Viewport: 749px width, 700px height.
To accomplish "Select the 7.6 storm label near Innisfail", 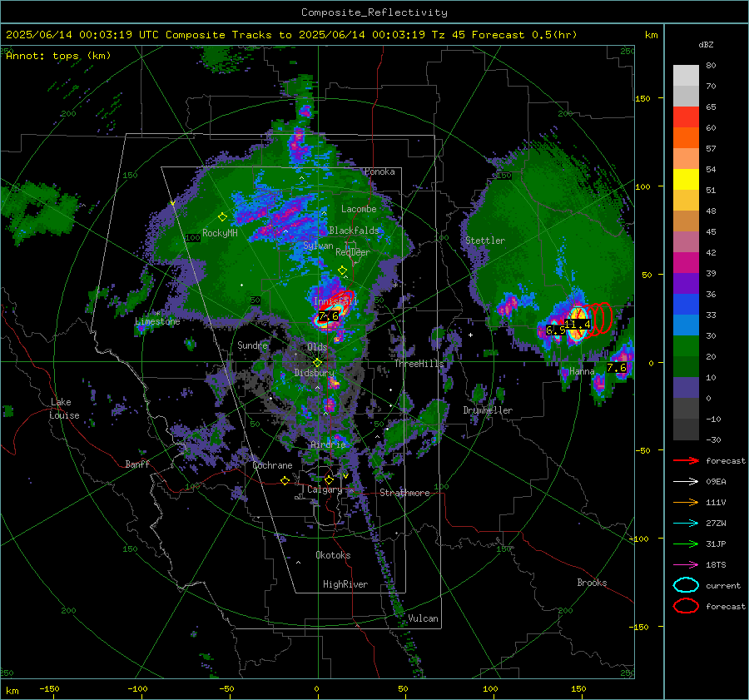I will coord(329,315).
